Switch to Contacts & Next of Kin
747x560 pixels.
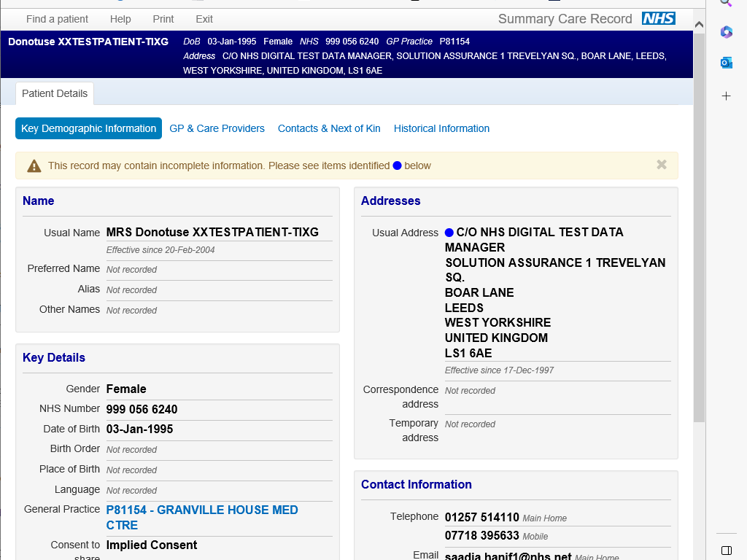[329, 128]
